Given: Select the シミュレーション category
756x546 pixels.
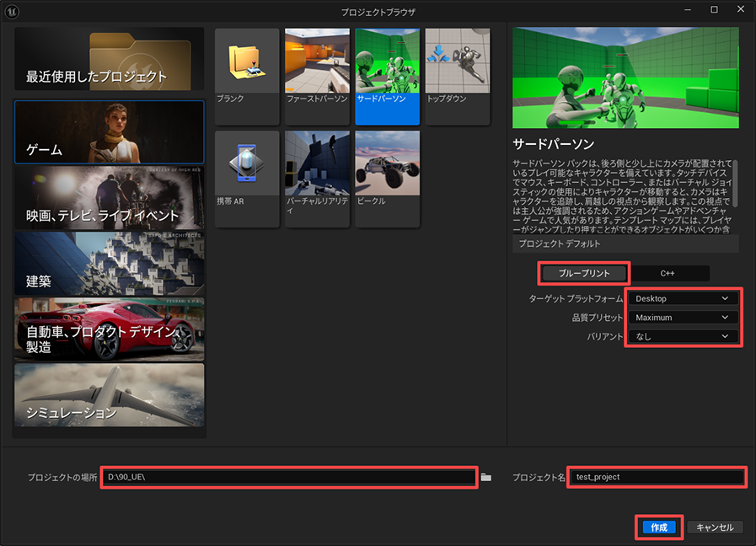Looking at the screenshot, I should pos(110,395).
